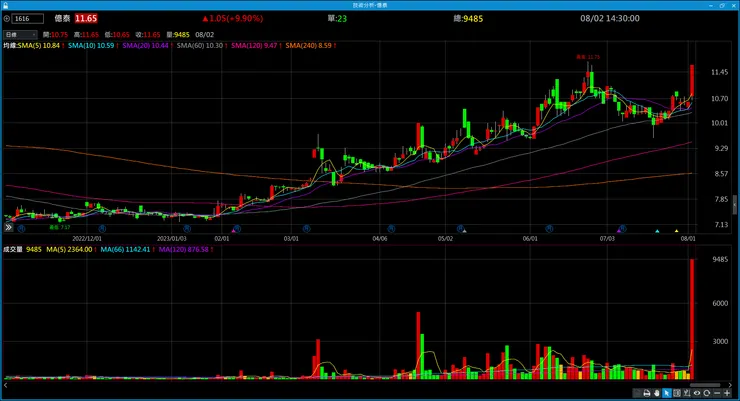The image size is (740, 401).
Task: Click the SMA(10) 10.59 indicator label
Action: click(93, 46)
